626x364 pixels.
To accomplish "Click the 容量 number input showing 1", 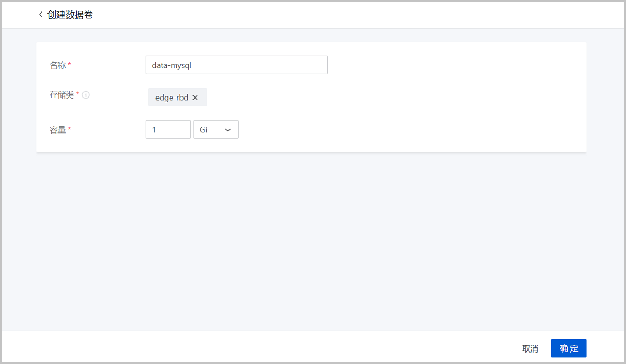I will click(167, 130).
